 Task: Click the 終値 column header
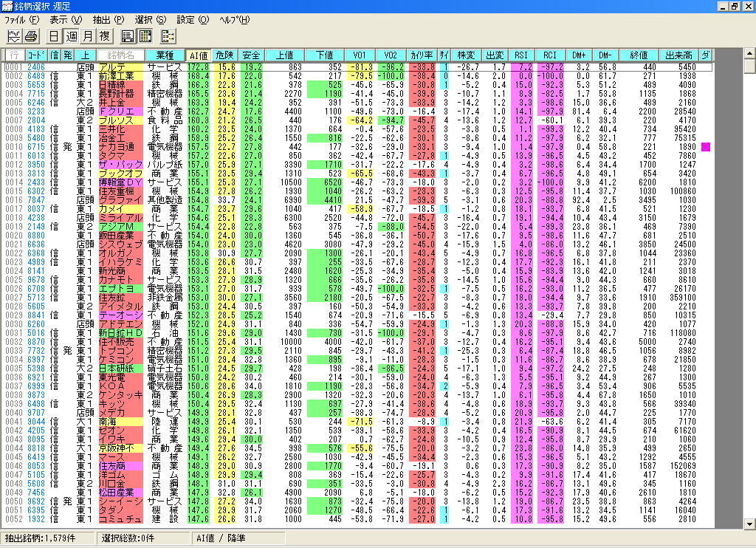pos(639,55)
